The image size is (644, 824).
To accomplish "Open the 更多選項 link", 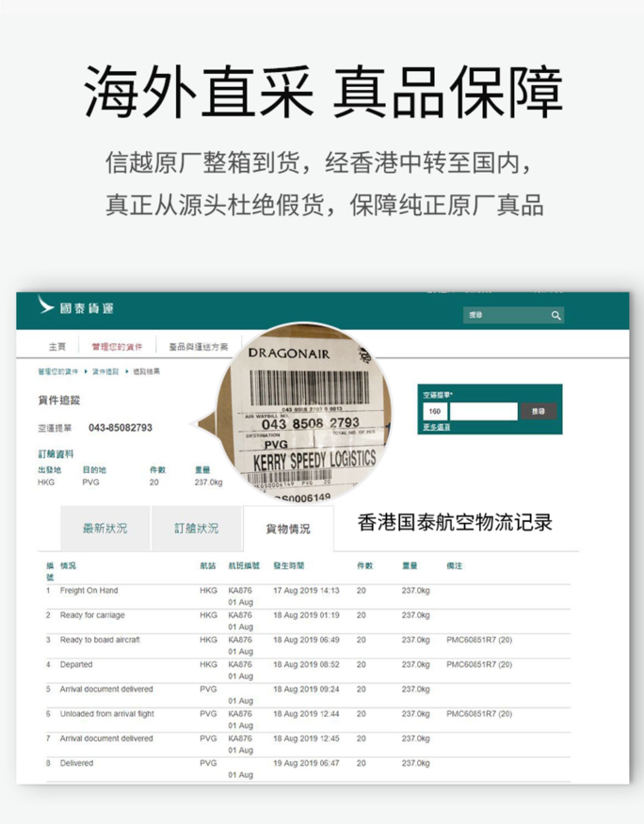I will [x=436, y=427].
